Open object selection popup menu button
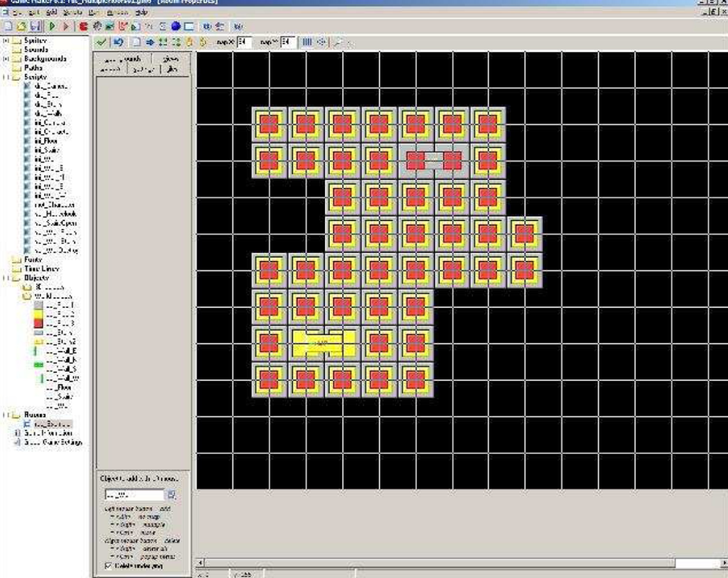This screenshot has width=728, height=578. pos(171,495)
